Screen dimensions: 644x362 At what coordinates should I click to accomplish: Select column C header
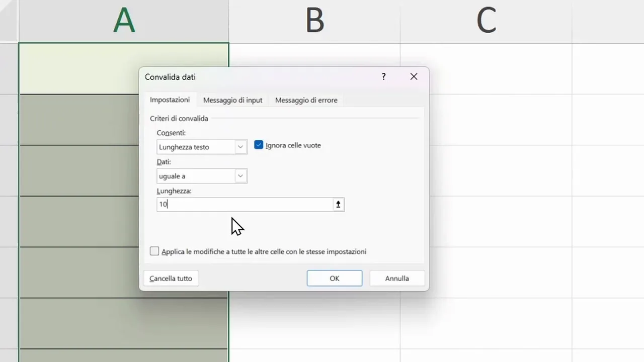coord(486,21)
